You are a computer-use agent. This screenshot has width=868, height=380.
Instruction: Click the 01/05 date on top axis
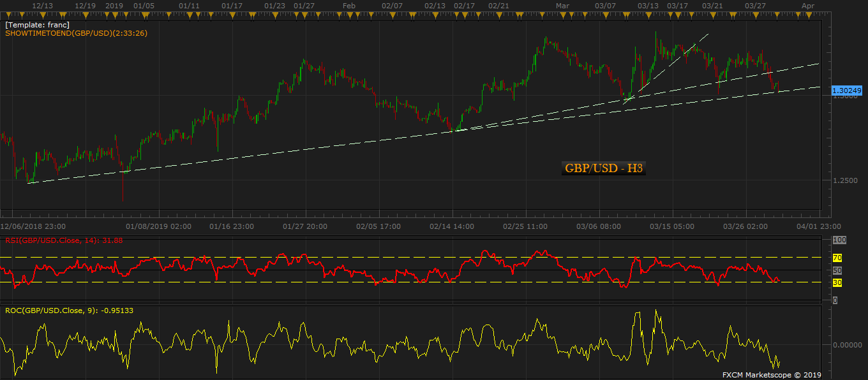[144, 5]
